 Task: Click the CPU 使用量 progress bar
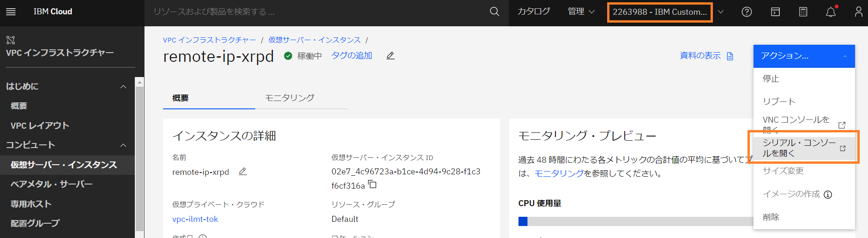pos(636,221)
